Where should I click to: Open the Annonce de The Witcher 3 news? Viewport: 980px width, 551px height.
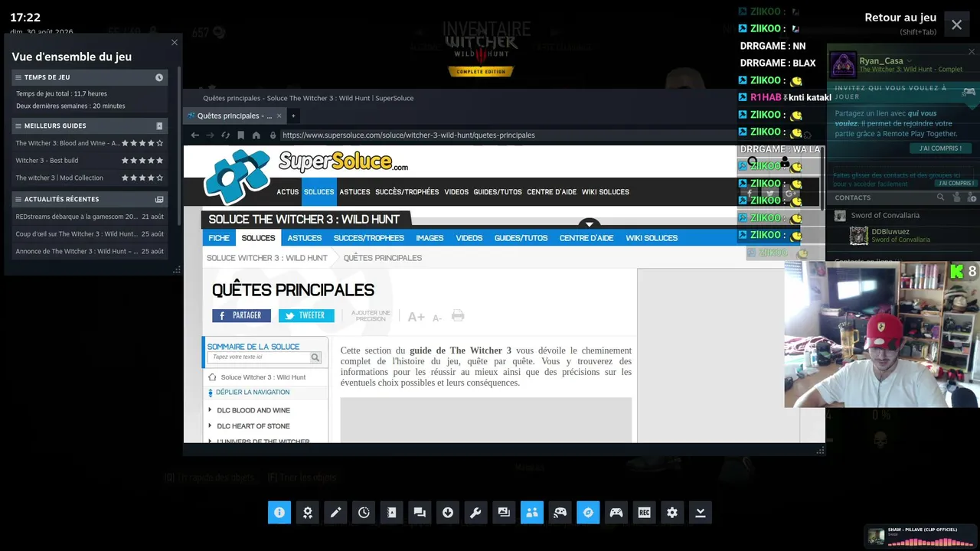point(90,252)
